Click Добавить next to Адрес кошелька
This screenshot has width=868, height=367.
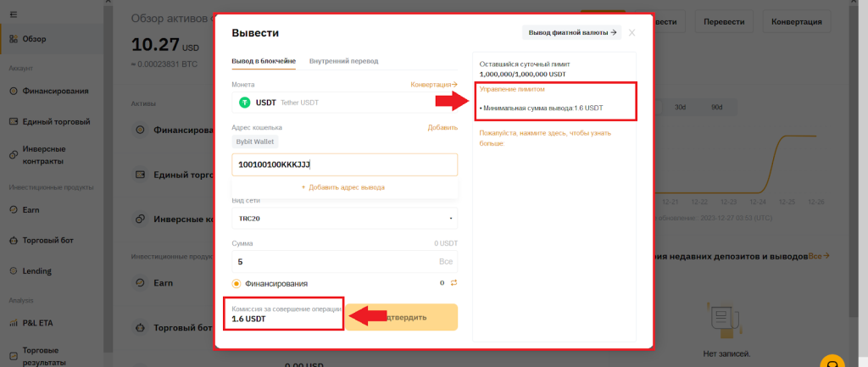click(x=442, y=128)
